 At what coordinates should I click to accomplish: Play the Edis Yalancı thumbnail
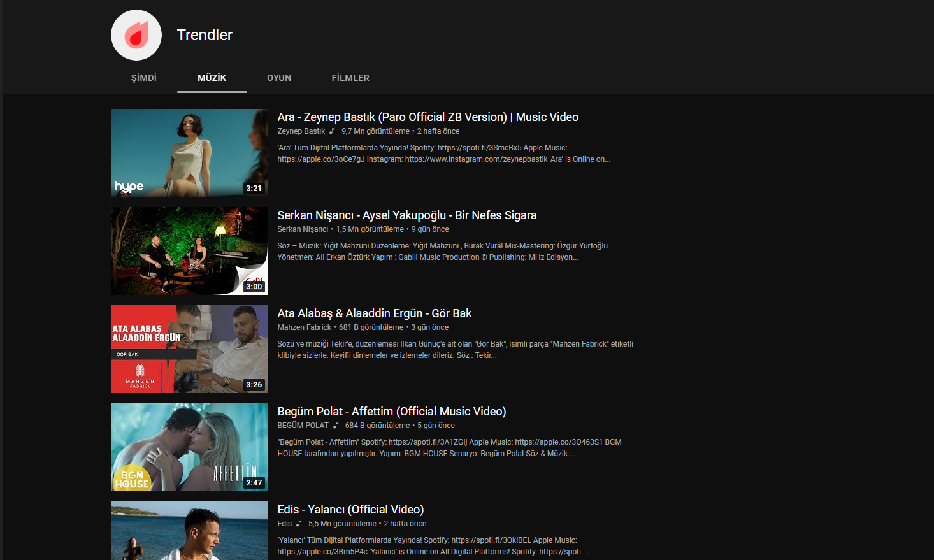(x=189, y=531)
